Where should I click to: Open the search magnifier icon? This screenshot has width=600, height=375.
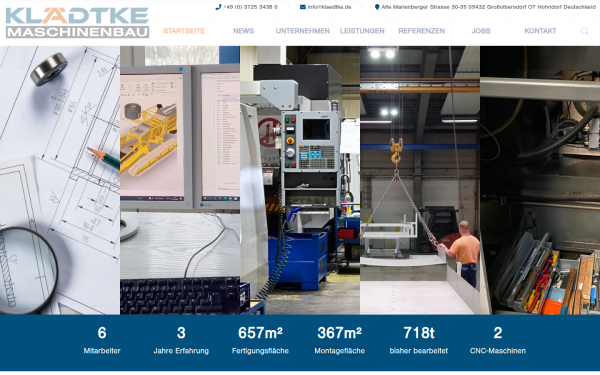pos(585,31)
